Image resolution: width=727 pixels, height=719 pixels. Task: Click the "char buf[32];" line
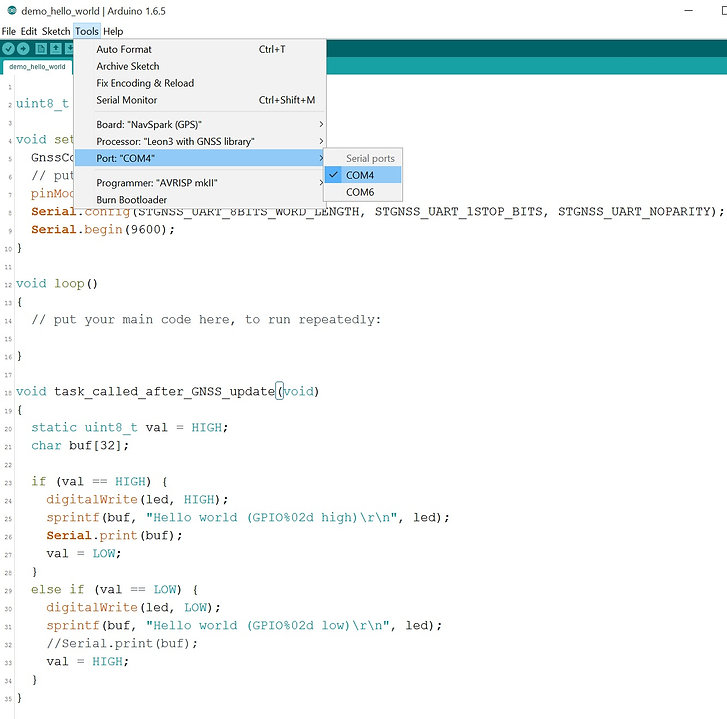(x=80, y=445)
